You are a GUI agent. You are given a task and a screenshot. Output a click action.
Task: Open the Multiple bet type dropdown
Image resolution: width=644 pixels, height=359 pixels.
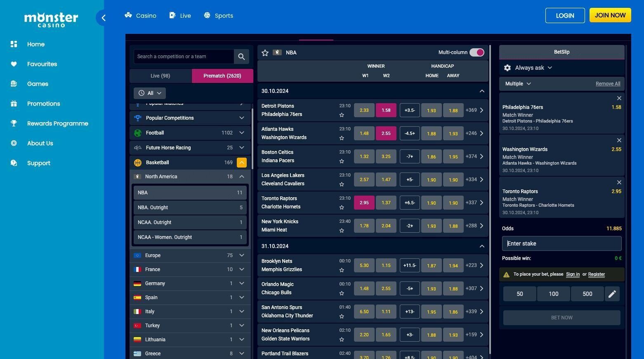point(518,84)
